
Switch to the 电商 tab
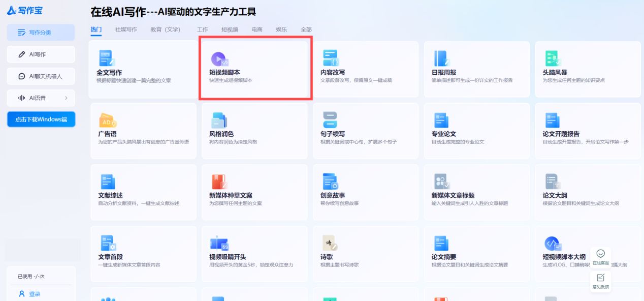click(257, 29)
